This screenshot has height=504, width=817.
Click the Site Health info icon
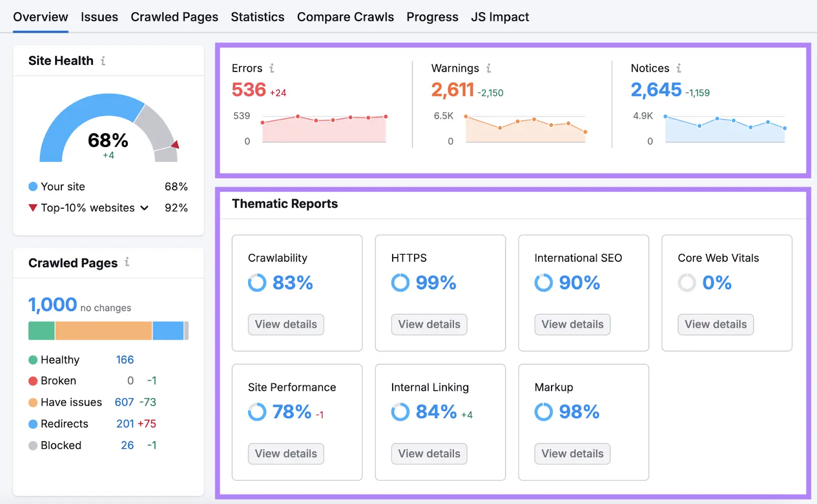coord(104,61)
